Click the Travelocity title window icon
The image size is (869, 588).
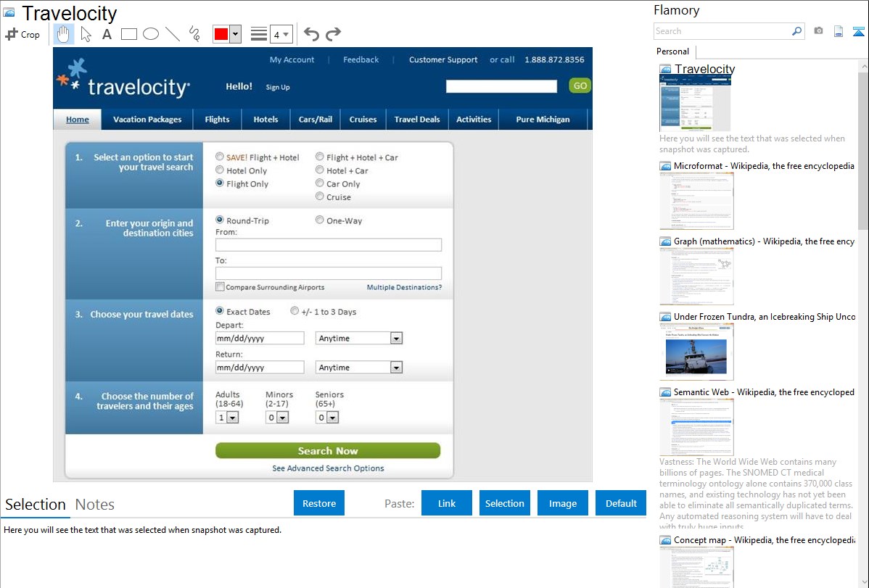pos(9,12)
